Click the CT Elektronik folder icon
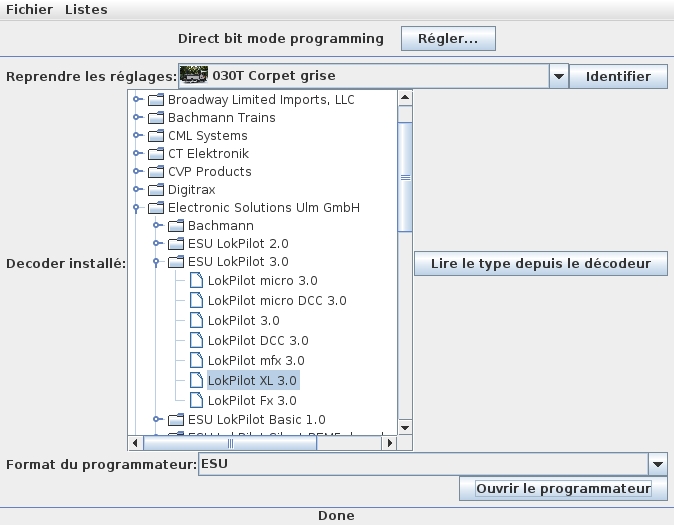Viewport: 674px width, 525px height. (x=156, y=154)
